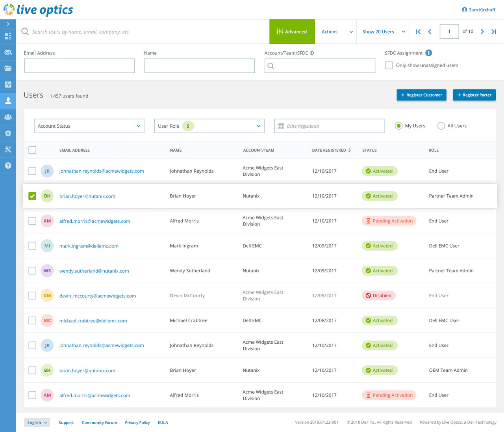Viewport: 504px width, 432px height.
Task: Click the OEM Team Admin role cell
Action: point(448,370)
